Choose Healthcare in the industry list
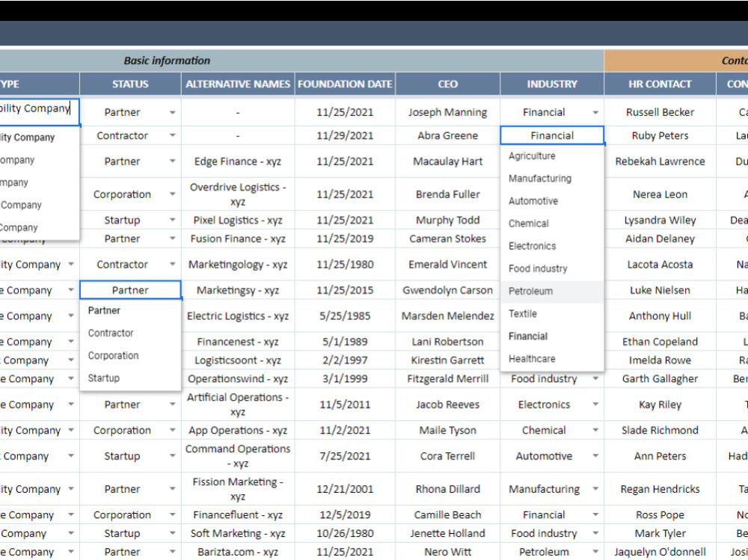The height and width of the screenshot is (560, 748). [x=552, y=359]
